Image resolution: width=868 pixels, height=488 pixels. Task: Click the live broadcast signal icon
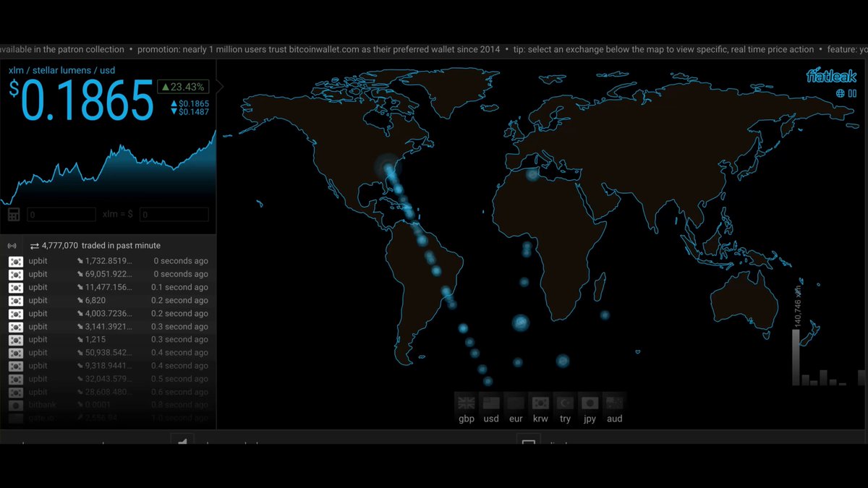click(x=12, y=246)
